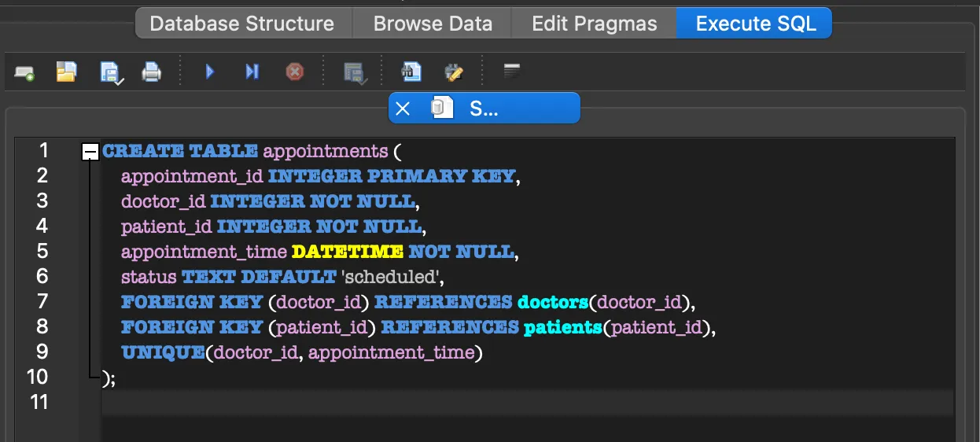This screenshot has width=980, height=442.
Task: Switch to the Browse Data tab
Action: click(433, 24)
